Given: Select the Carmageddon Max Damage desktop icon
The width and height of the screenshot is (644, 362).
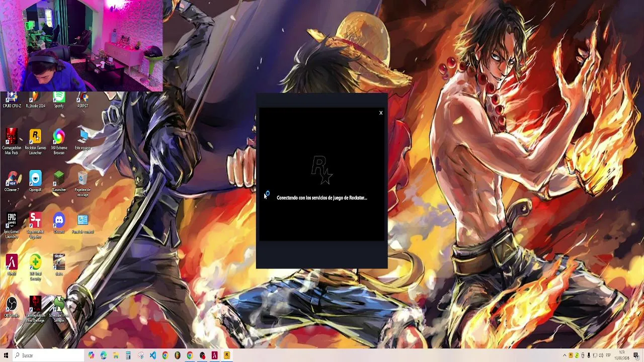Looking at the screenshot, I should point(35,309).
